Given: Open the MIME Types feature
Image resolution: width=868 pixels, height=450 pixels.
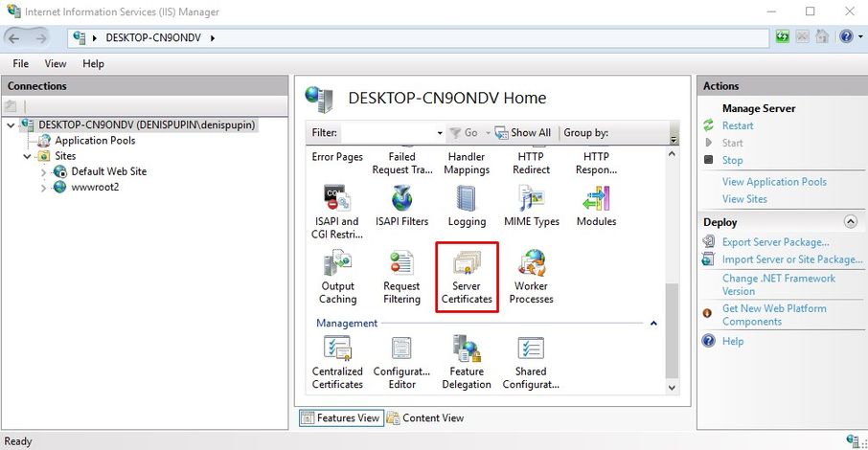Looking at the screenshot, I should point(532,206).
